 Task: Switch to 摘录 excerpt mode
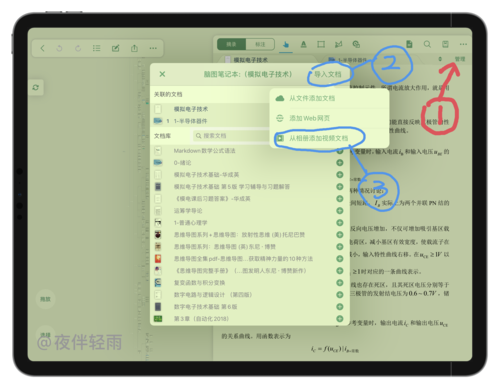point(231,44)
